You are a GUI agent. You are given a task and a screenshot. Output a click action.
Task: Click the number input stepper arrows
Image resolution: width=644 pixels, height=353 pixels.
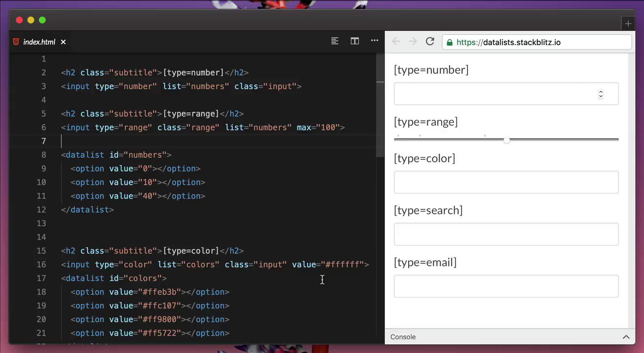[601, 94]
